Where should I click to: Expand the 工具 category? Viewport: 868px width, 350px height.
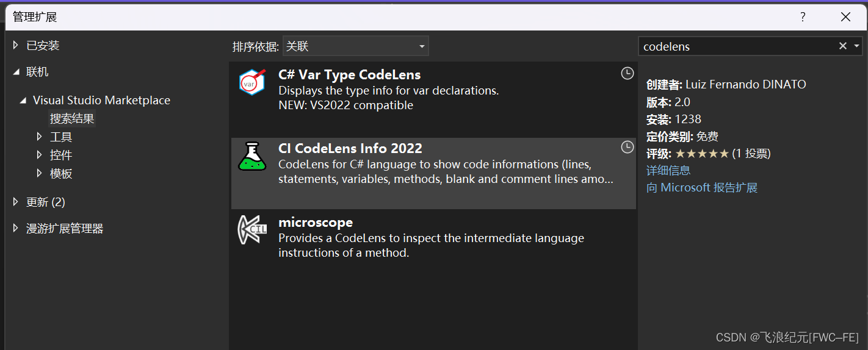click(x=40, y=137)
